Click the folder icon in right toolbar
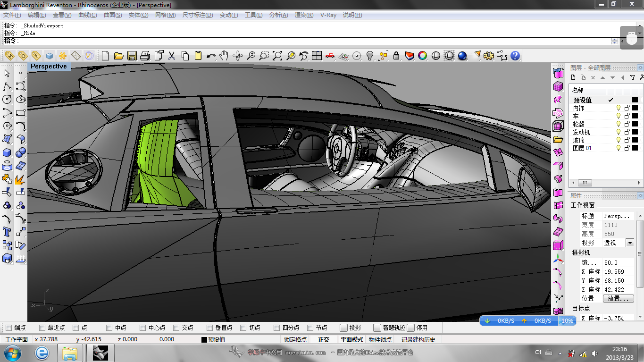This screenshot has width=644, height=362. [558, 139]
